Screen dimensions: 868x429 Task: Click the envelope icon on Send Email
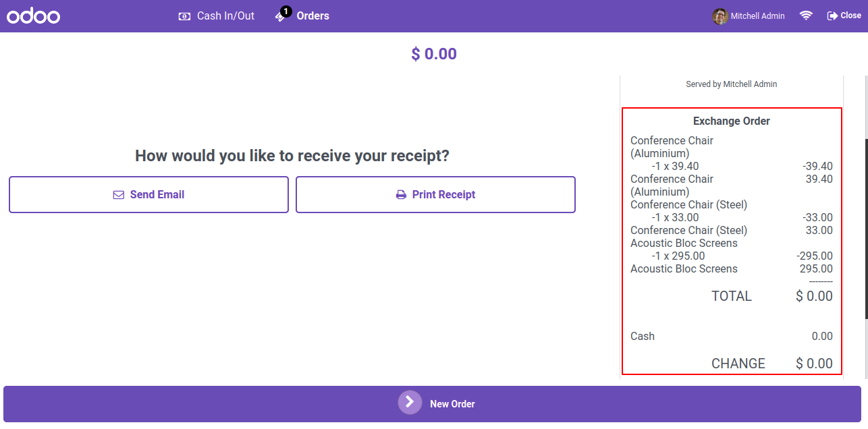(119, 195)
